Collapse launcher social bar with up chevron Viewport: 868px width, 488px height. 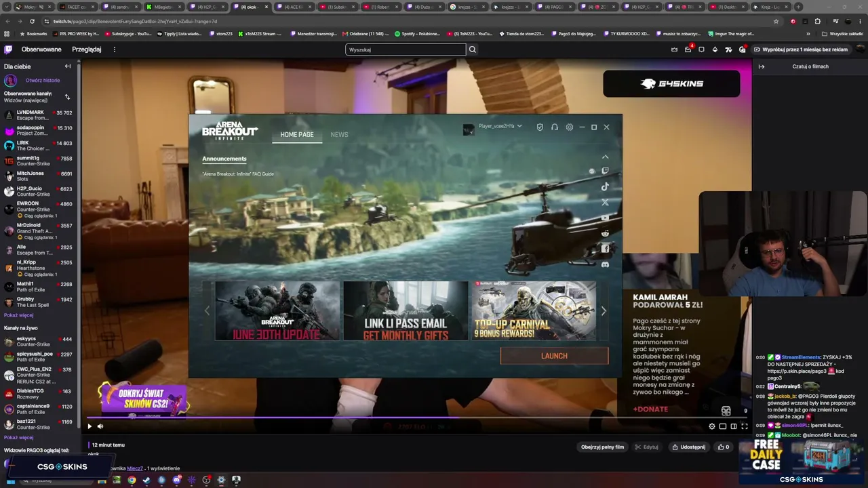click(606, 157)
